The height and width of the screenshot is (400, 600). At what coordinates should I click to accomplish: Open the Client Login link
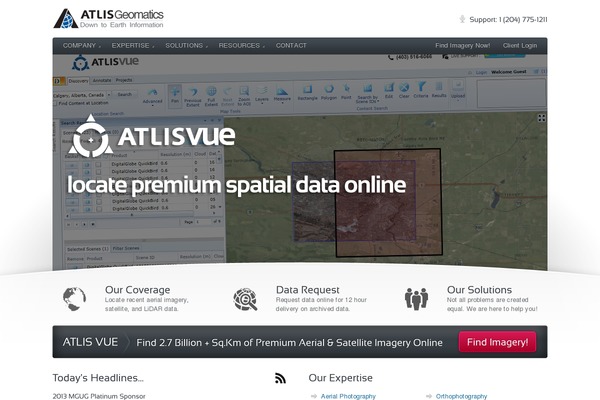point(520,46)
